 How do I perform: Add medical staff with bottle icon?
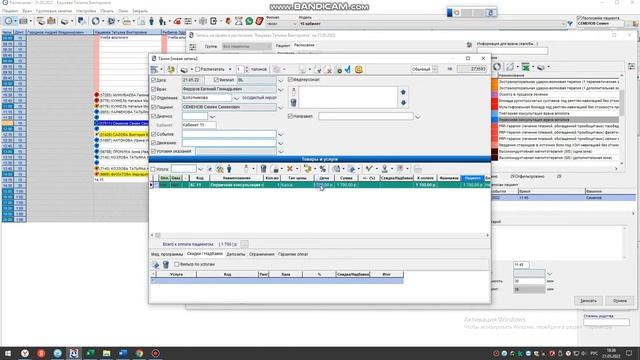pos(293,92)
